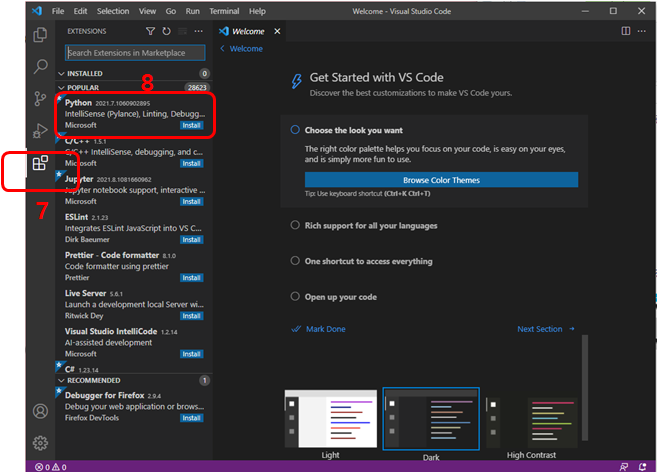
Task: Open the Live Server extension entry
Action: tap(134, 304)
